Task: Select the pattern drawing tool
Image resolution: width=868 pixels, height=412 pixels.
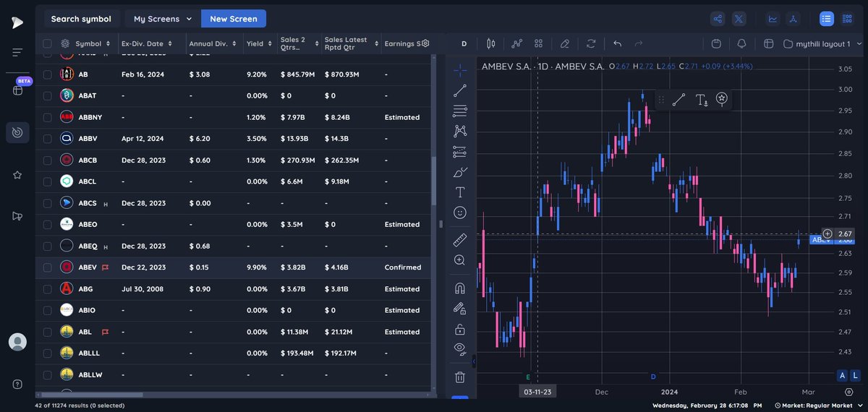Action: (460, 132)
